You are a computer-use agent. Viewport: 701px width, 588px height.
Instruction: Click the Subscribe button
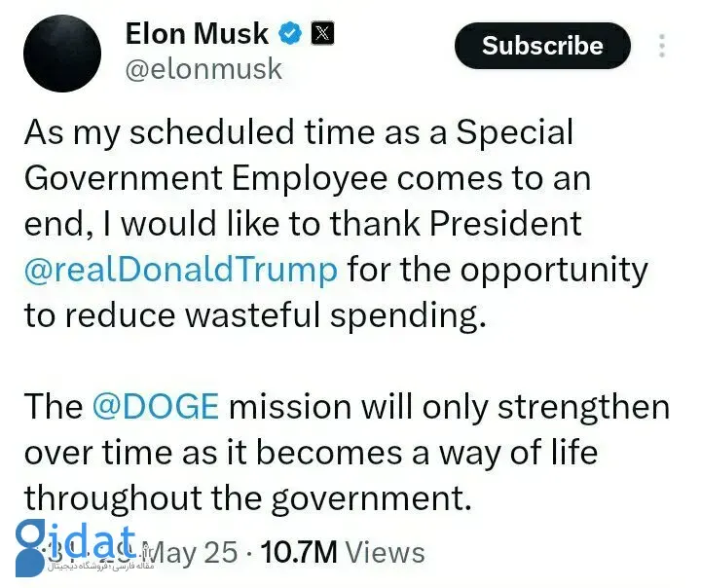(x=542, y=46)
